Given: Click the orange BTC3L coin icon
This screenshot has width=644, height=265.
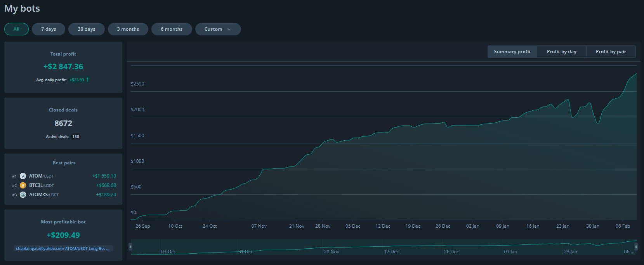Looking at the screenshot, I should tap(23, 185).
